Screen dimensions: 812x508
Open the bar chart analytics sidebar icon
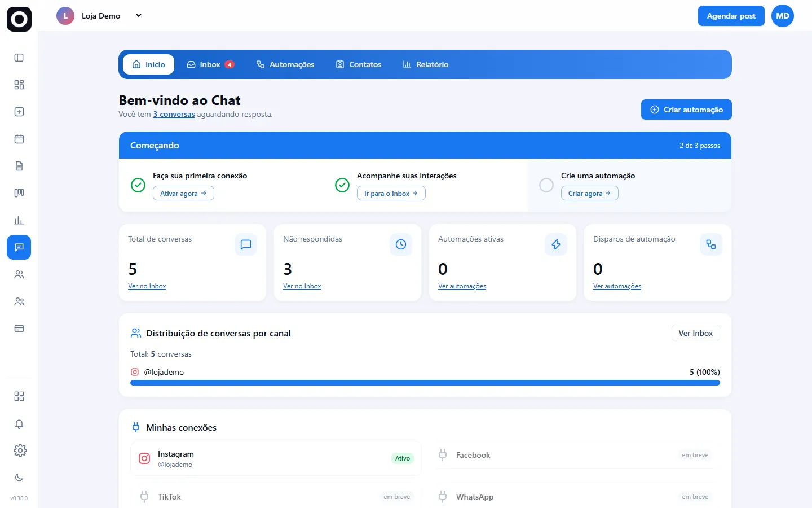pyautogui.click(x=19, y=220)
